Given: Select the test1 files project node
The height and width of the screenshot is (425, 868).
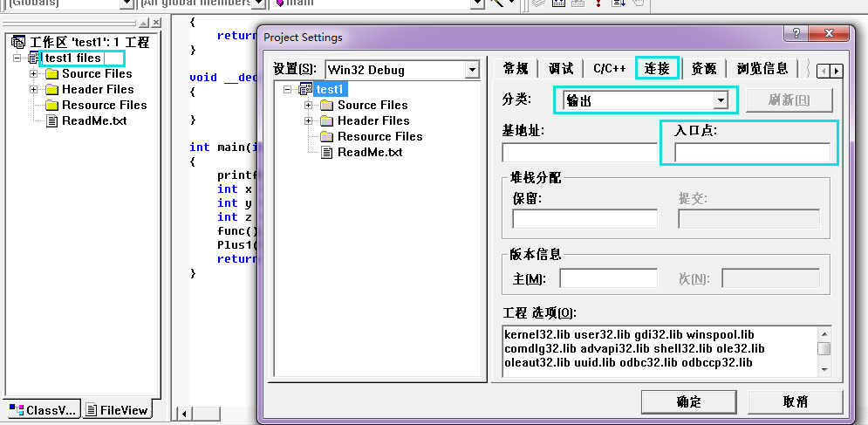Looking at the screenshot, I should (73, 58).
